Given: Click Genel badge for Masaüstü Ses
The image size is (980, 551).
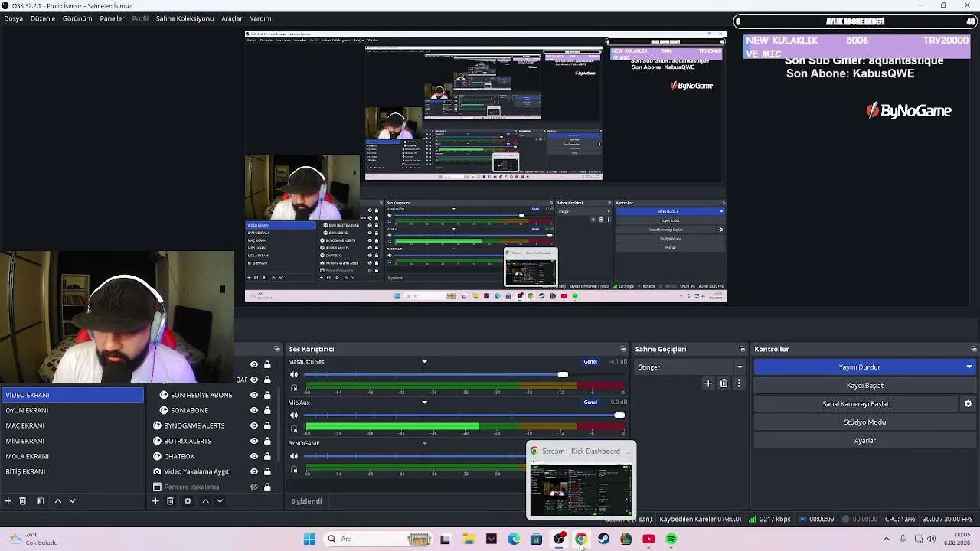Looking at the screenshot, I should [x=590, y=362].
